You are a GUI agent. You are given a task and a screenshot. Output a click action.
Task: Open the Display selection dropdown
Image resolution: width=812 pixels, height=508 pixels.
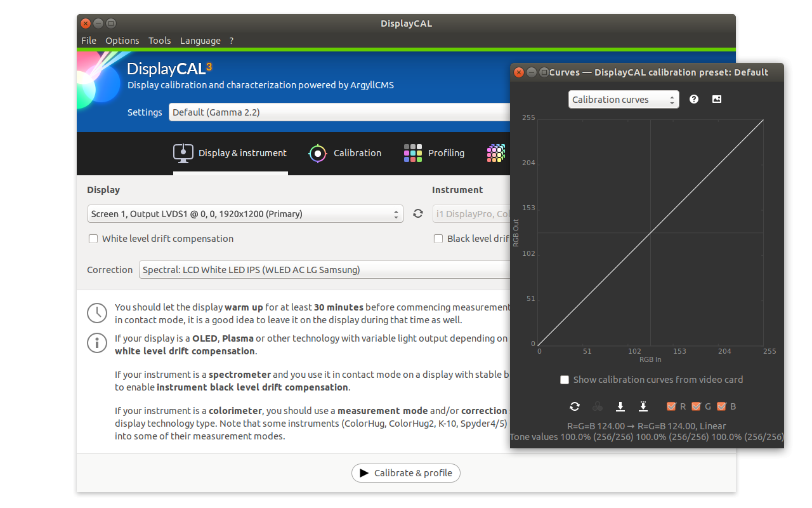(x=246, y=214)
